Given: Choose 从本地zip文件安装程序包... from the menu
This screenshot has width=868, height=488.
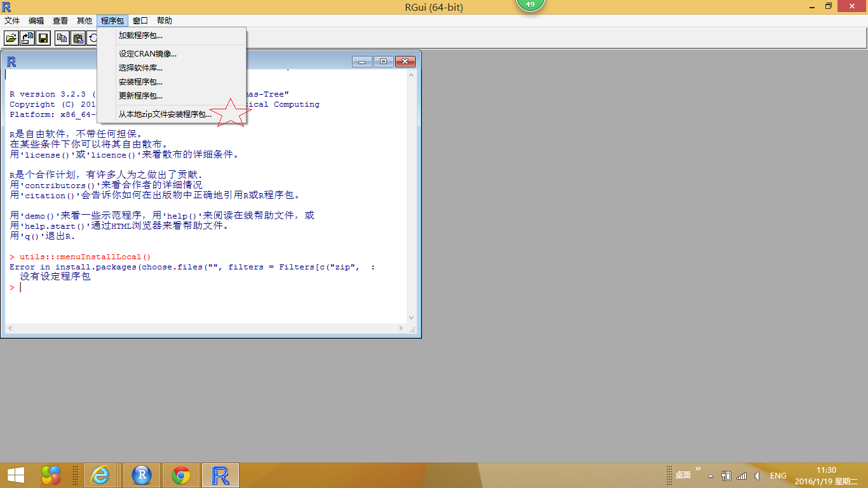Looking at the screenshot, I should click(172, 114).
